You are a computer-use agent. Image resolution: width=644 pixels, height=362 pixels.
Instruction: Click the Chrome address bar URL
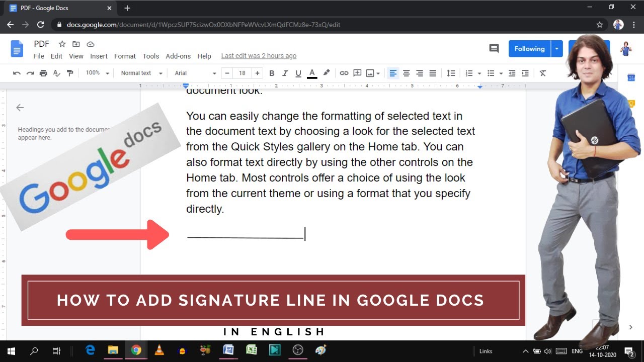pos(204,25)
